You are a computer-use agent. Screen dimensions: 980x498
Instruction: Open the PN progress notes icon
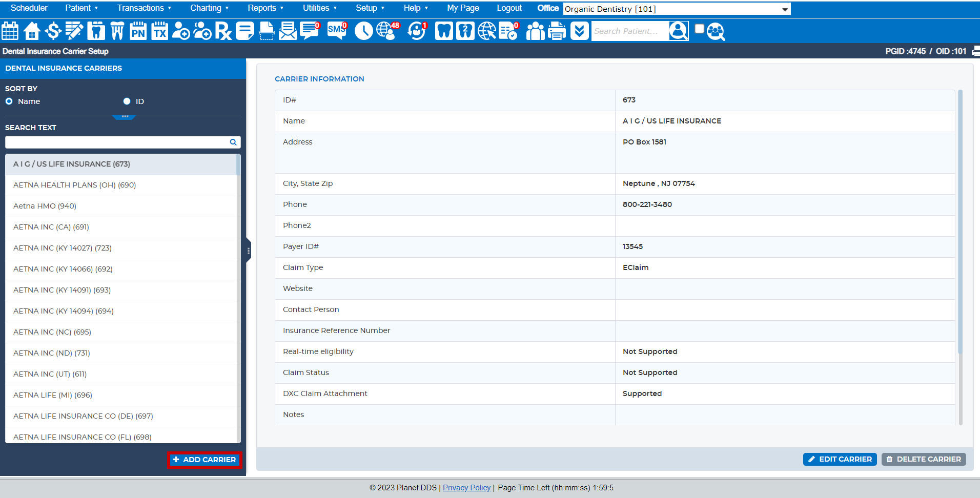138,31
